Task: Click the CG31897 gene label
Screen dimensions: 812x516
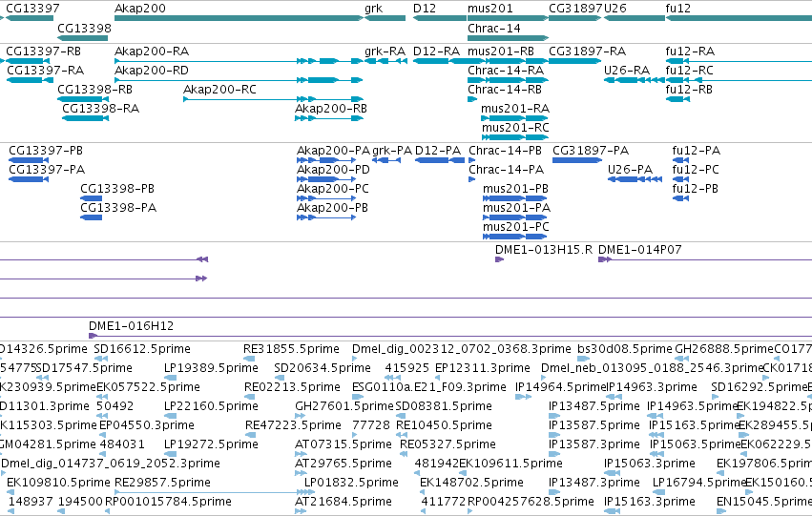Action: 575,9
